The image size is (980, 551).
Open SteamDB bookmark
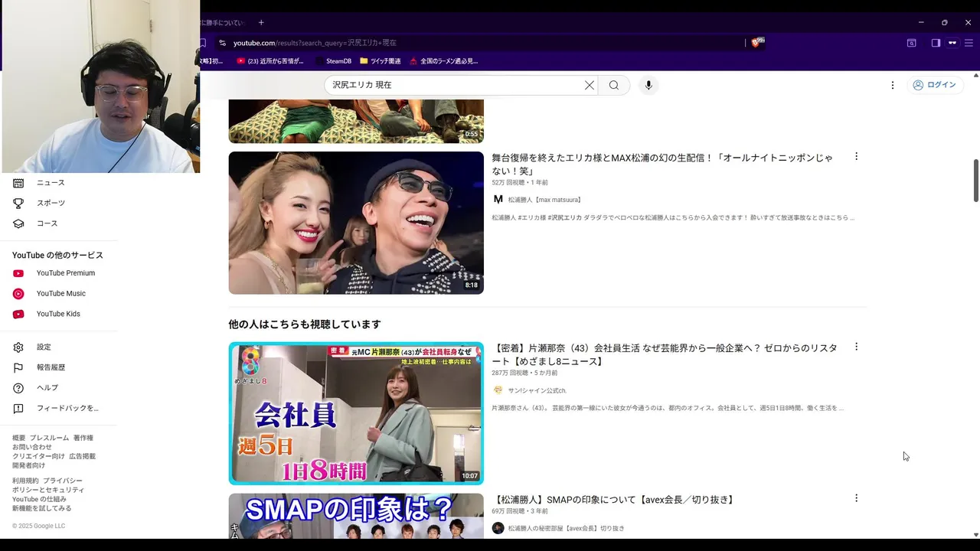pyautogui.click(x=332, y=61)
